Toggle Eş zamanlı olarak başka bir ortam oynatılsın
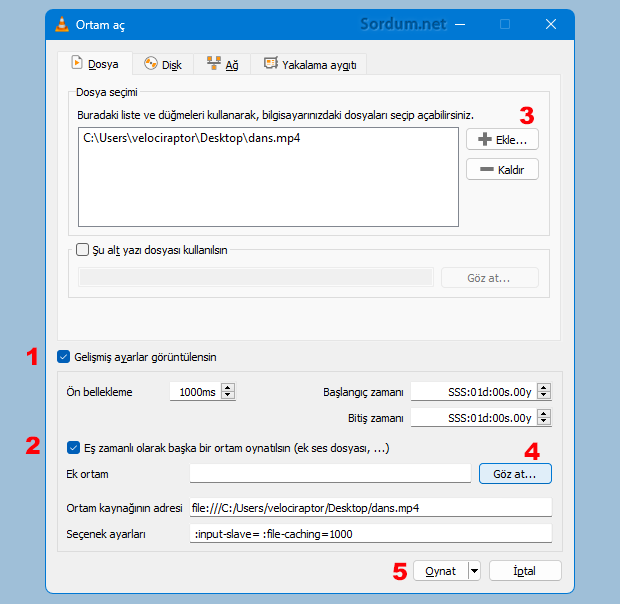The height and width of the screenshot is (604, 620). (74, 448)
